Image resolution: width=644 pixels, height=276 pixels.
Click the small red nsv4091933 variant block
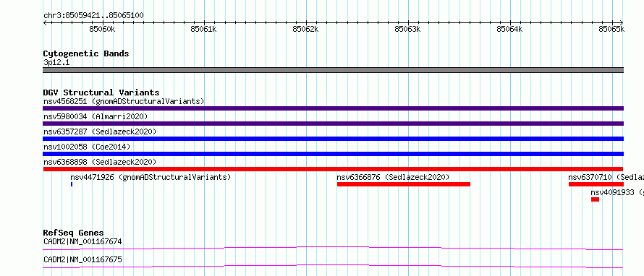(595, 199)
